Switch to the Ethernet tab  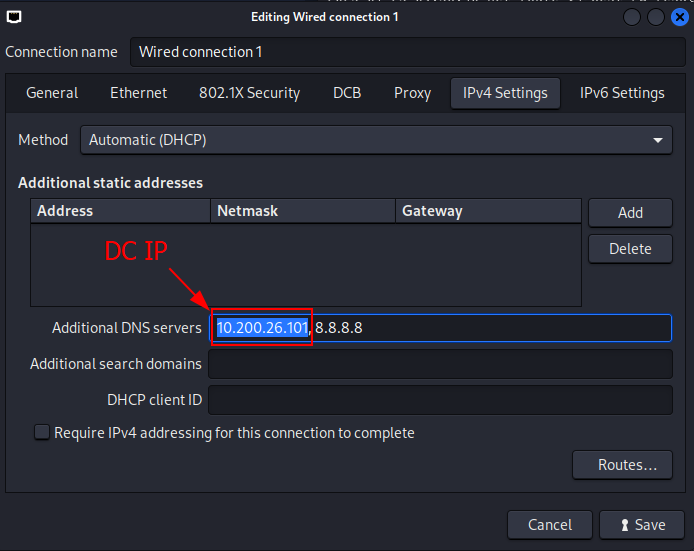[x=139, y=93]
